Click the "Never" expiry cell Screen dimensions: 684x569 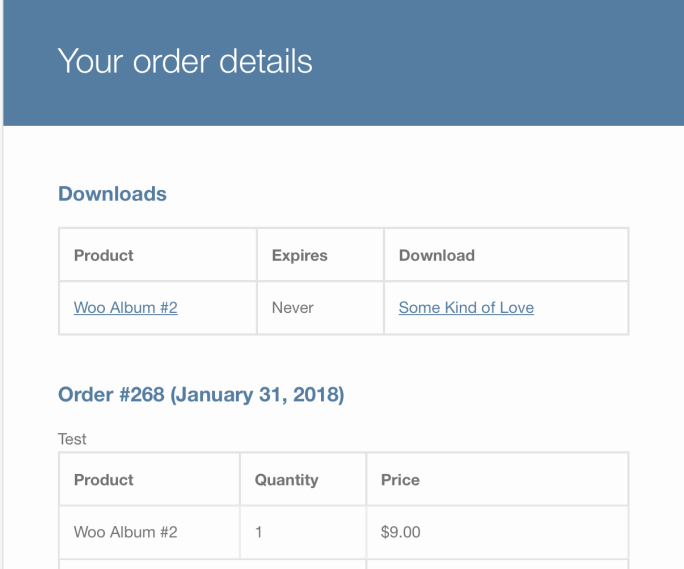tap(293, 308)
